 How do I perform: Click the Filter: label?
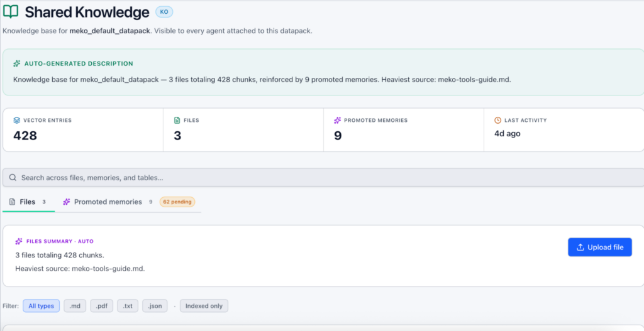pos(11,306)
